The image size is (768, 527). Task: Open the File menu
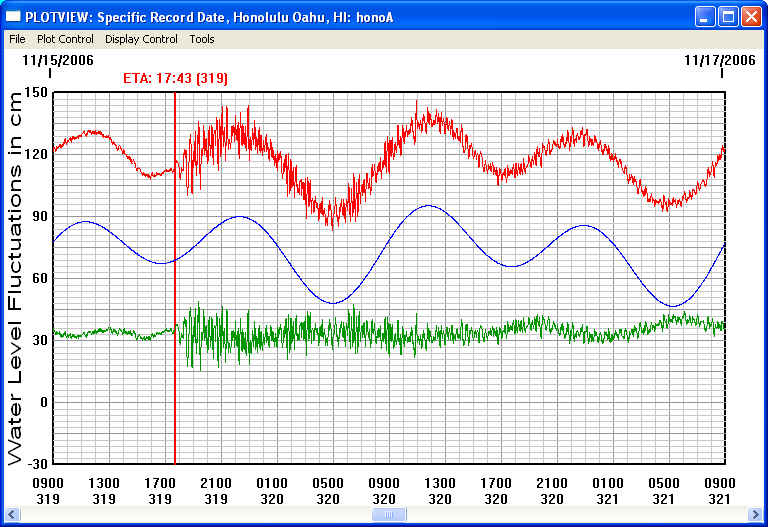[17, 39]
